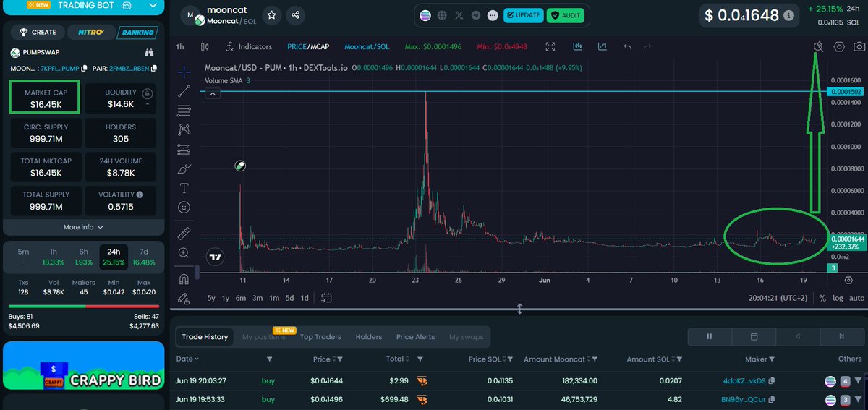
Task: Toggle lock all drawing tools
Action: (x=184, y=298)
